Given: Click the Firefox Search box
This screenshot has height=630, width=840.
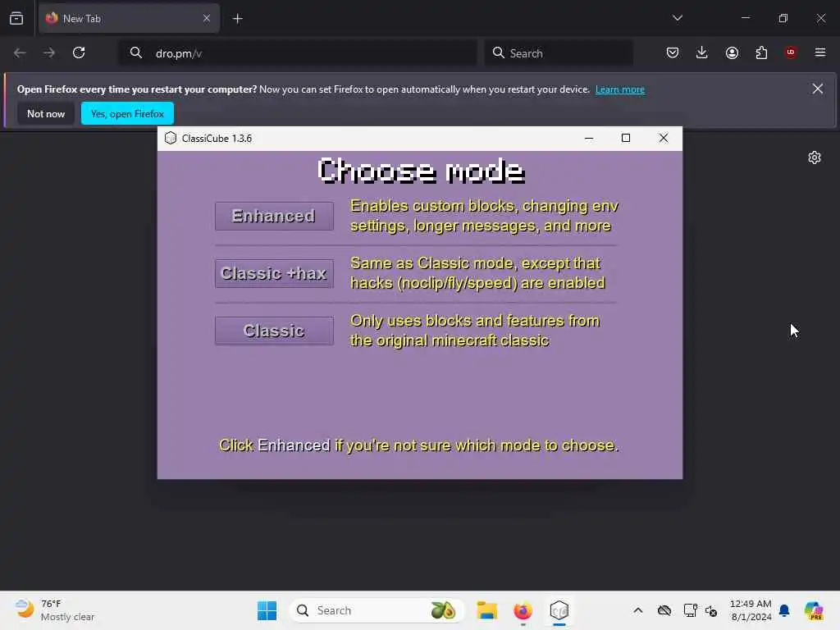Looking at the screenshot, I should pos(558,53).
